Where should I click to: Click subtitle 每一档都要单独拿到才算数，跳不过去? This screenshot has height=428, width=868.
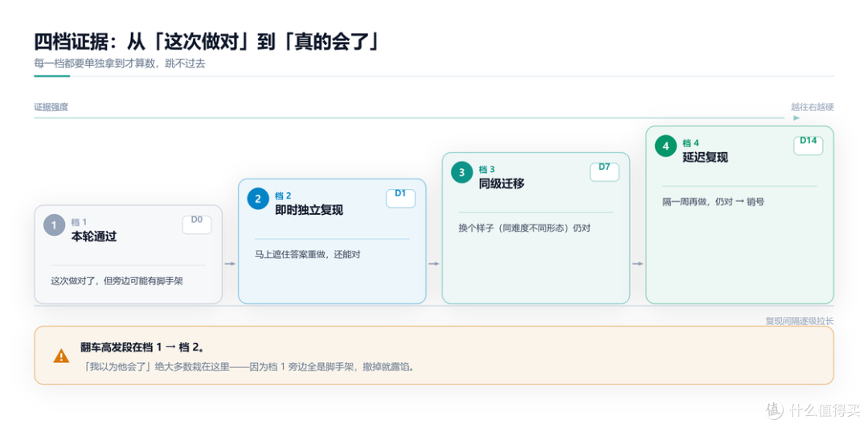(x=120, y=64)
